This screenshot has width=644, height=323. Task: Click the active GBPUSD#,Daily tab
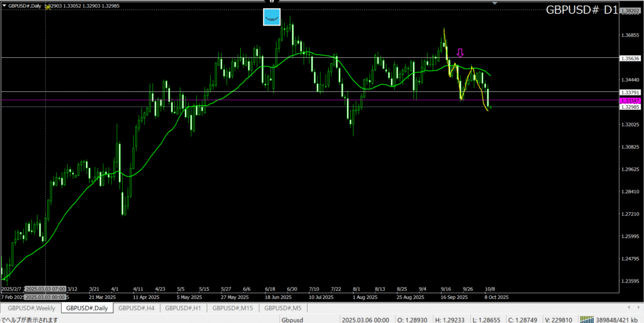point(87,308)
